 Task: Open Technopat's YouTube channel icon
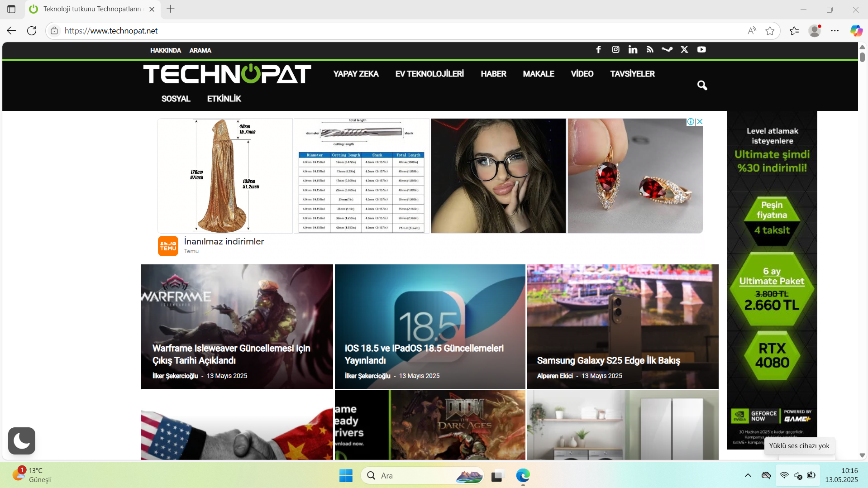click(701, 50)
